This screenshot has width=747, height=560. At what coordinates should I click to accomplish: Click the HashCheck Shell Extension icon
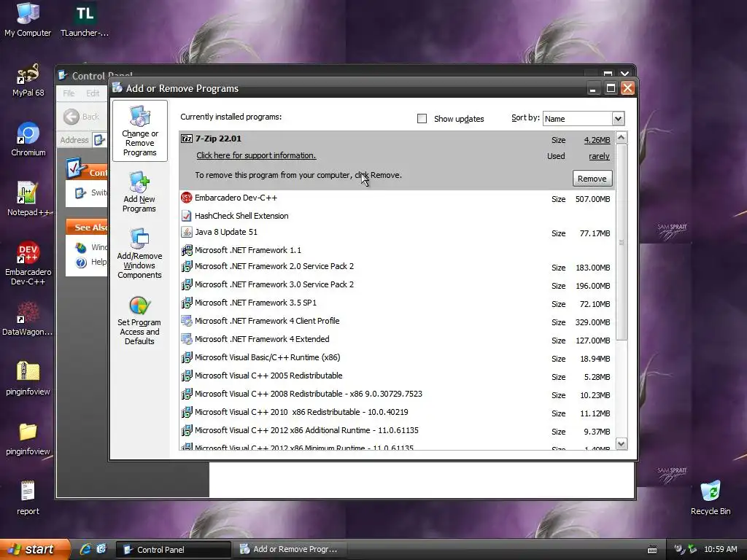point(187,216)
